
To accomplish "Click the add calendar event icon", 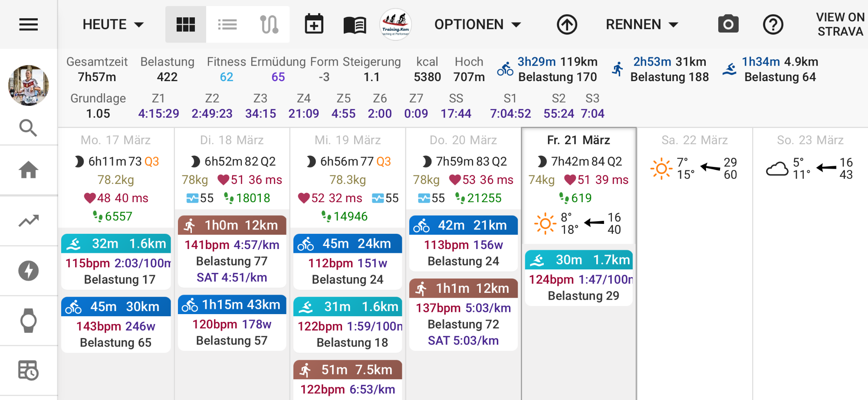I will 314,24.
